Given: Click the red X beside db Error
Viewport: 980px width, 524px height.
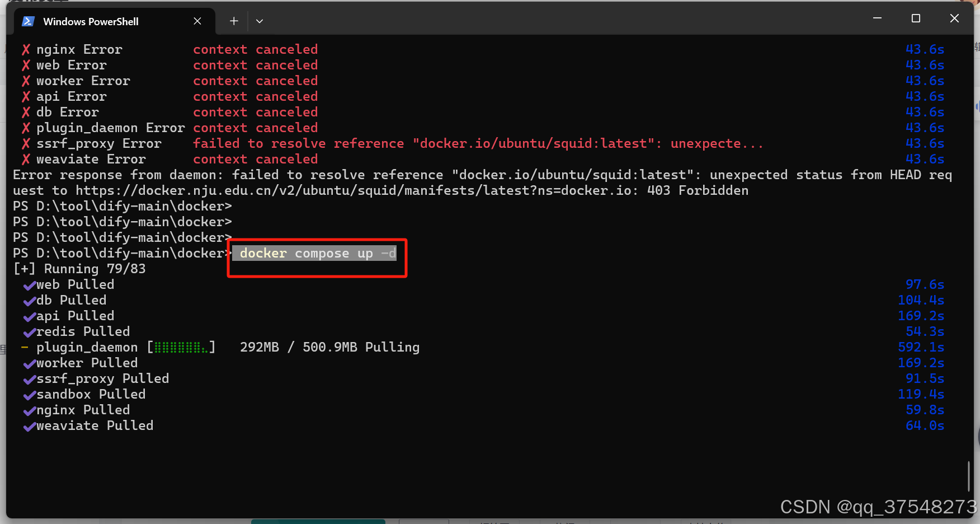Looking at the screenshot, I should click(x=25, y=113).
